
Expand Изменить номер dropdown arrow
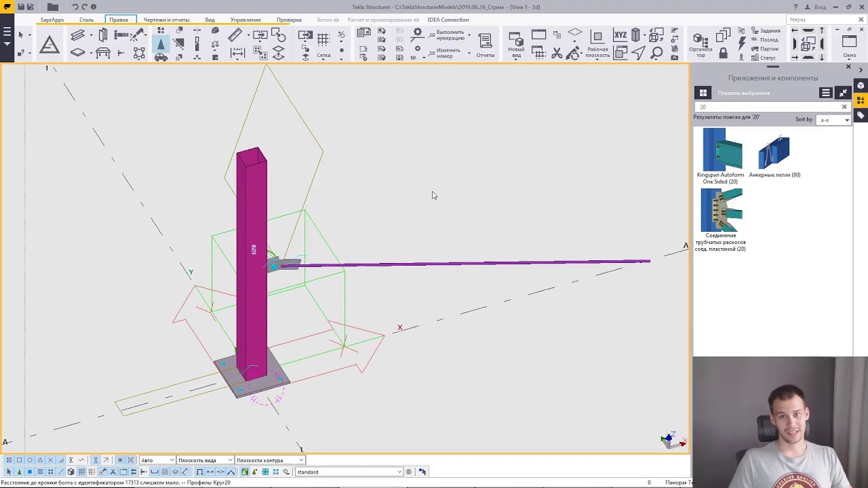point(469,53)
